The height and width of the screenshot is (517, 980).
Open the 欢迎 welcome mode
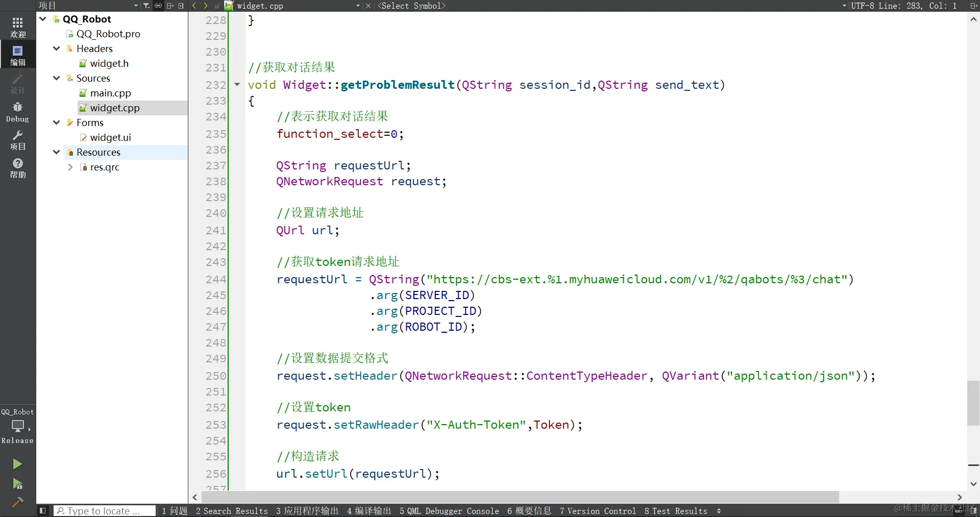18,27
